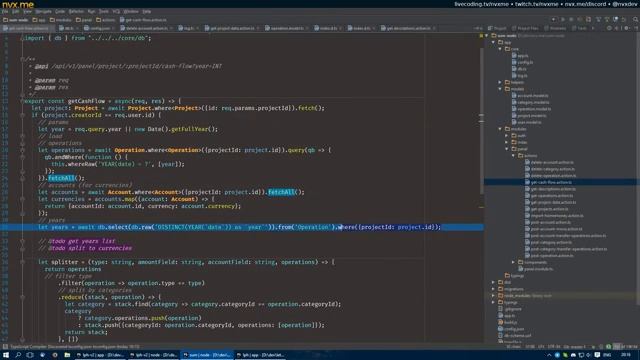
Task: Open the VCS menu
Action: tap(116, 11)
